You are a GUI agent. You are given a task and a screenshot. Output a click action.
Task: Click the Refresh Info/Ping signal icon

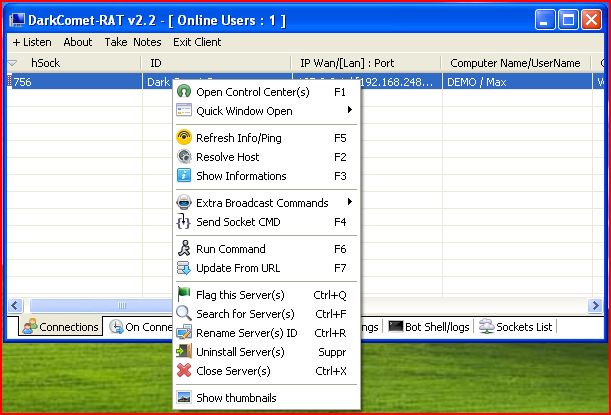[x=184, y=138]
